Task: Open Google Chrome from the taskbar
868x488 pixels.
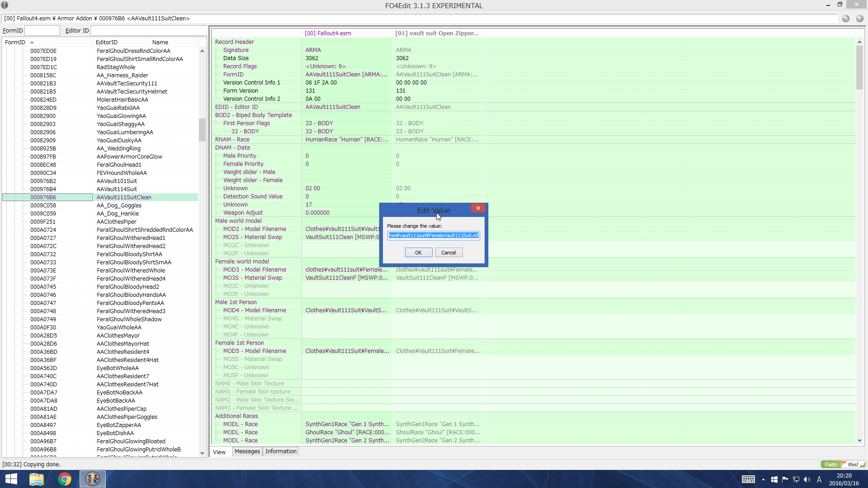Action: tap(65, 479)
